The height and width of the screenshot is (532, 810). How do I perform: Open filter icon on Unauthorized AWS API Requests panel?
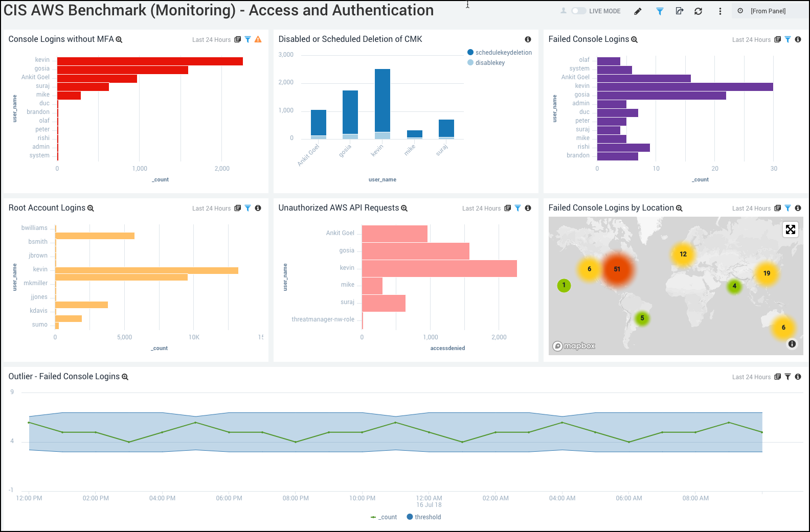(517, 208)
